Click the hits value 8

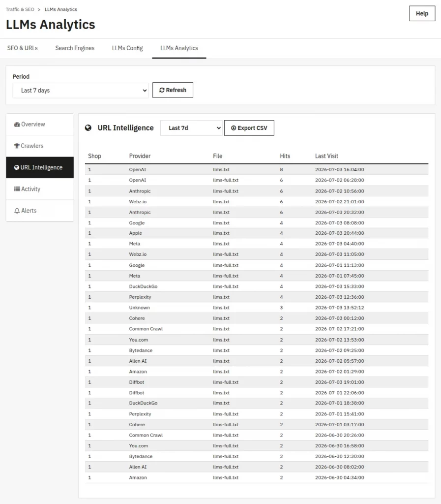click(x=281, y=169)
